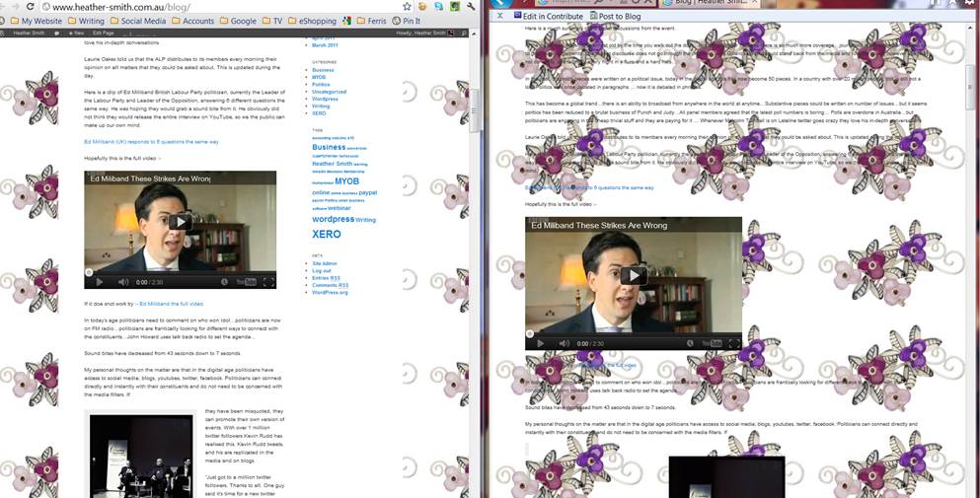
Task: Click the wordpress tag in tag cloud
Action: click(334, 219)
